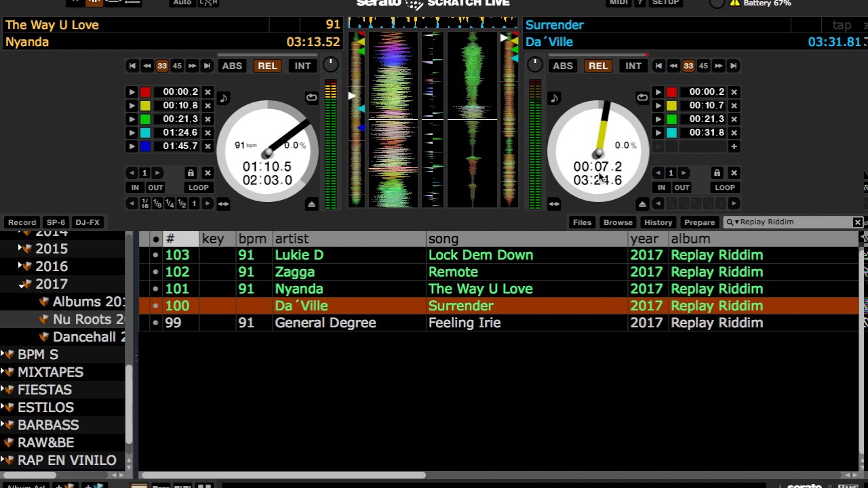Toggle repeat on the left deck
868x488 pixels.
click(x=311, y=98)
